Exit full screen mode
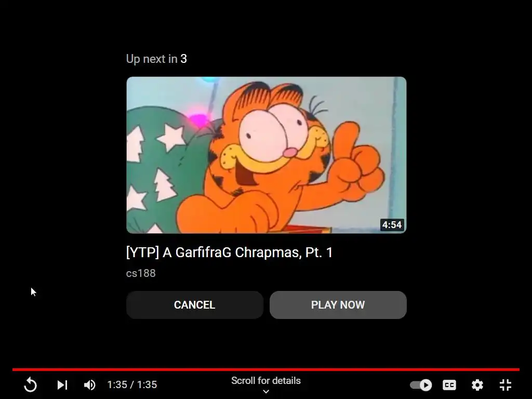 [506, 385]
